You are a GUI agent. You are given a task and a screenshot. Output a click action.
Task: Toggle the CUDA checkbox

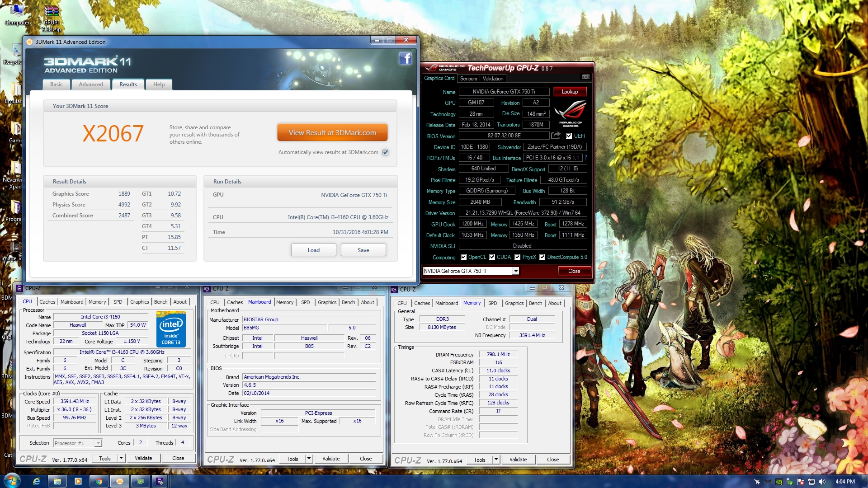point(492,257)
